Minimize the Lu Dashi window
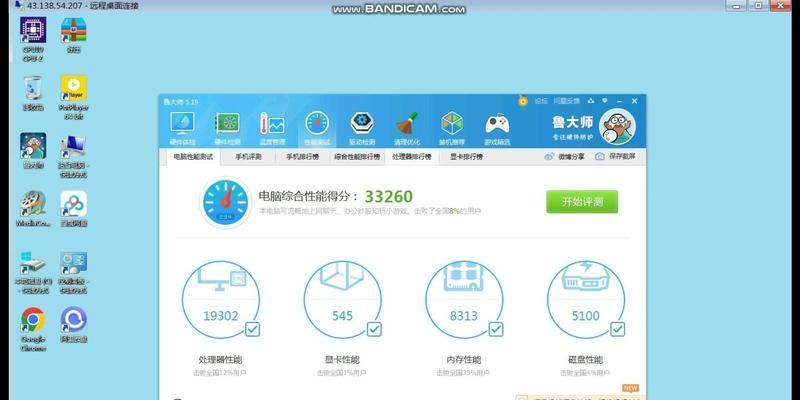 (x=619, y=101)
